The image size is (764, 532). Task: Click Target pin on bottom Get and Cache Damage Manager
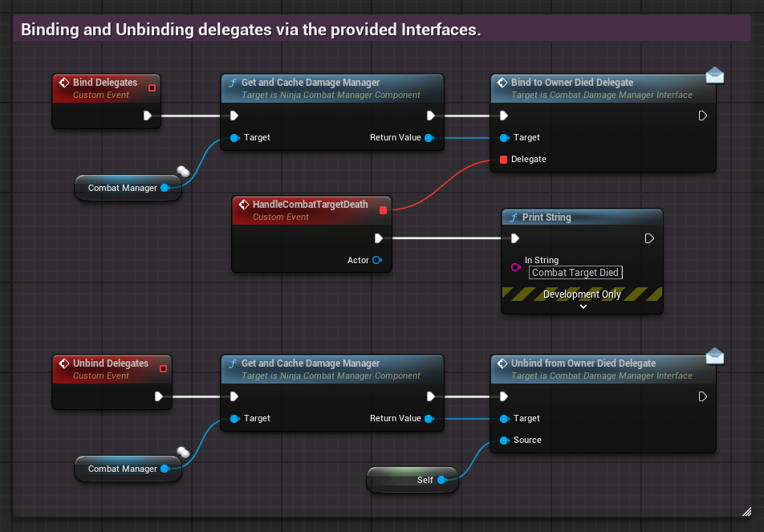(235, 419)
